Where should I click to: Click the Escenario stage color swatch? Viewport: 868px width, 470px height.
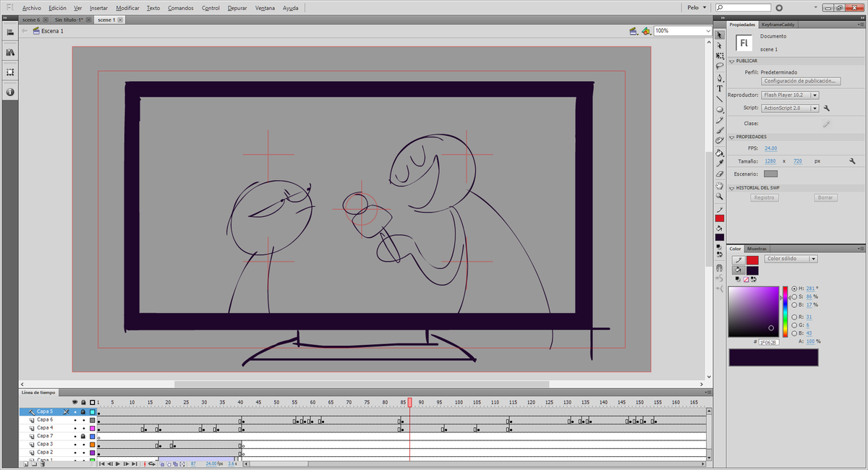point(771,174)
